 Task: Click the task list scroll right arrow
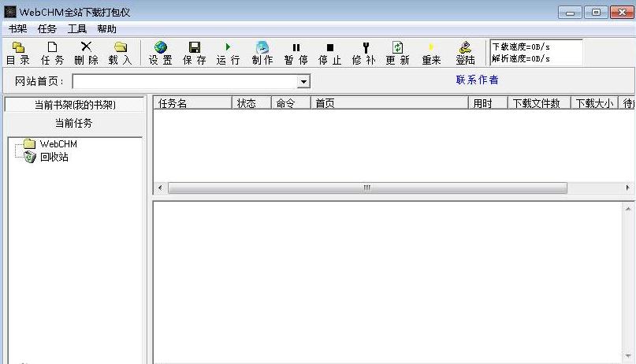(x=627, y=188)
